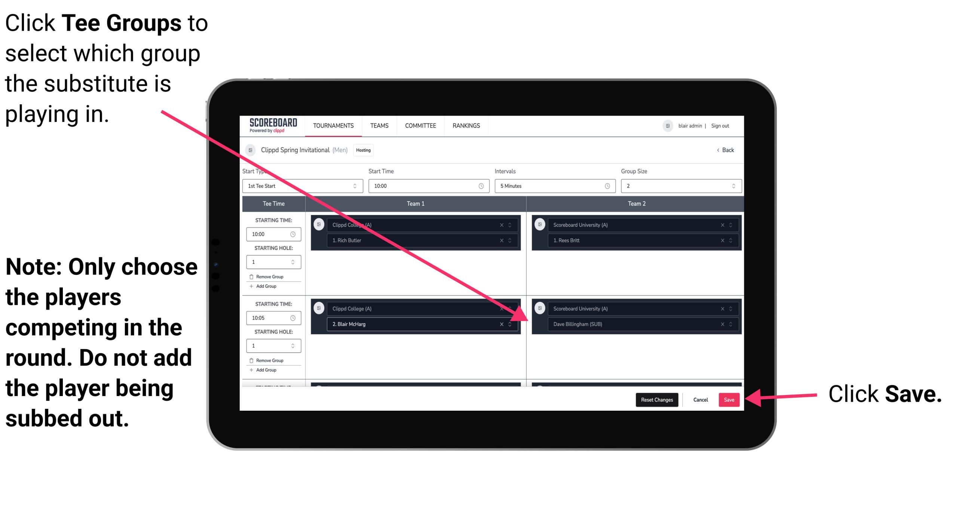Click Reset Changes button
The height and width of the screenshot is (527, 980).
point(655,398)
